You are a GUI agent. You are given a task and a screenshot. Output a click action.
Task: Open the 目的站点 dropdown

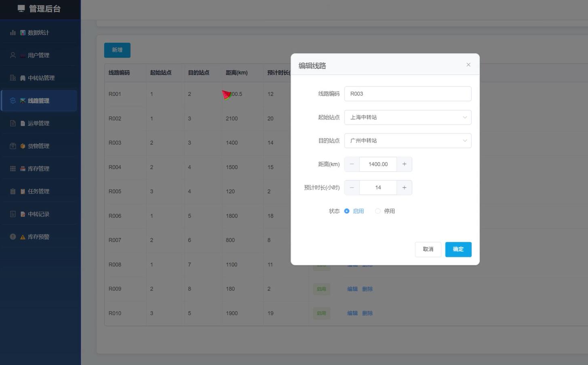click(408, 141)
